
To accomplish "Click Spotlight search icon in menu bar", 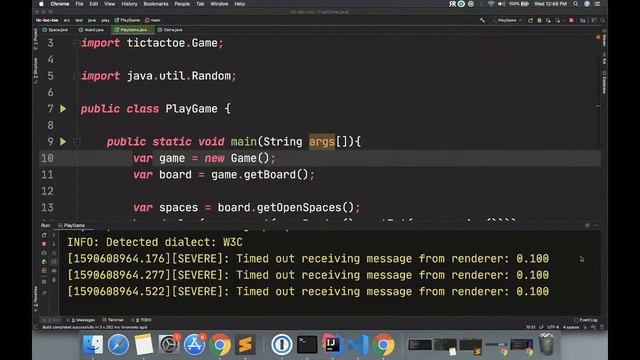I will pyautogui.click(x=576, y=4).
